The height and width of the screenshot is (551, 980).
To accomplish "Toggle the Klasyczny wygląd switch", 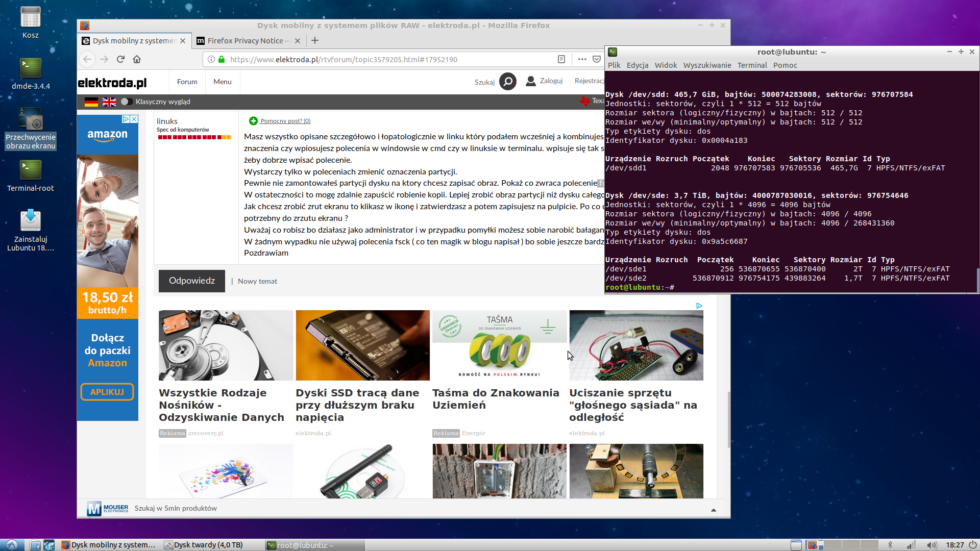I will point(127,102).
